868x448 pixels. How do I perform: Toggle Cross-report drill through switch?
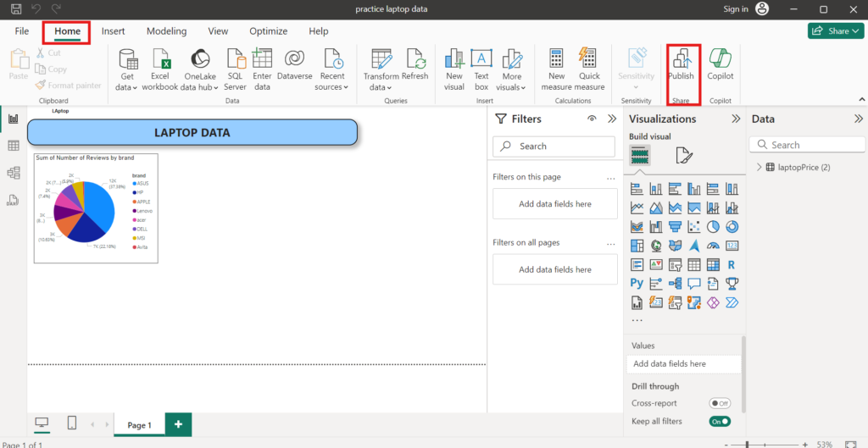[x=720, y=403]
